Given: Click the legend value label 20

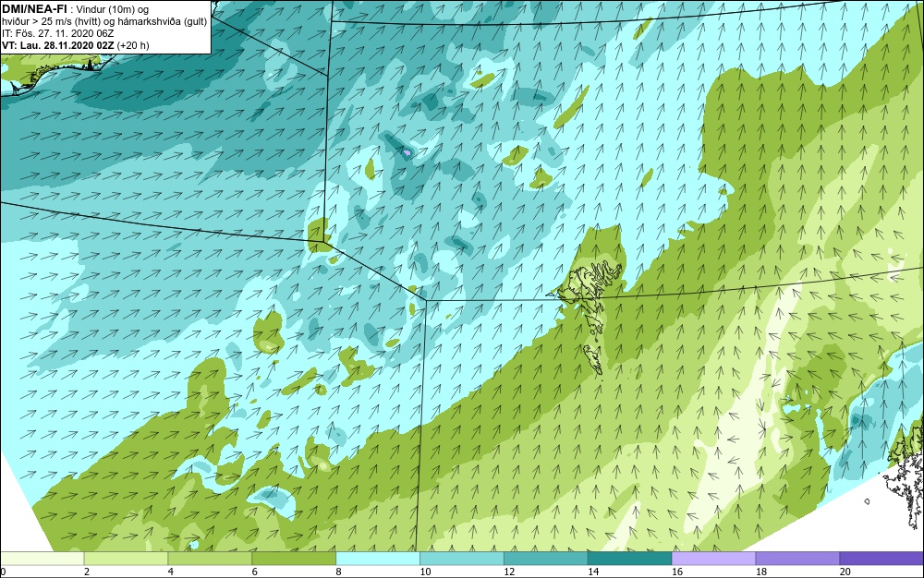Looking at the screenshot, I should click(x=845, y=572).
